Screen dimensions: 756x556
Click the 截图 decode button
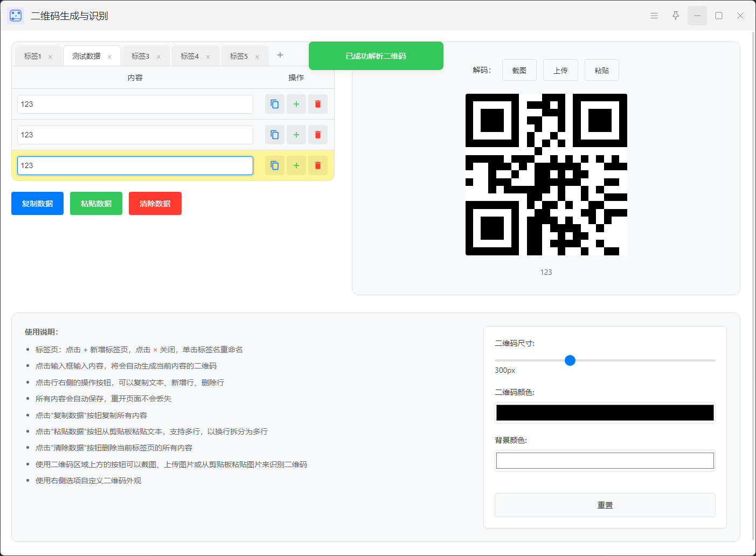[519, 70]
